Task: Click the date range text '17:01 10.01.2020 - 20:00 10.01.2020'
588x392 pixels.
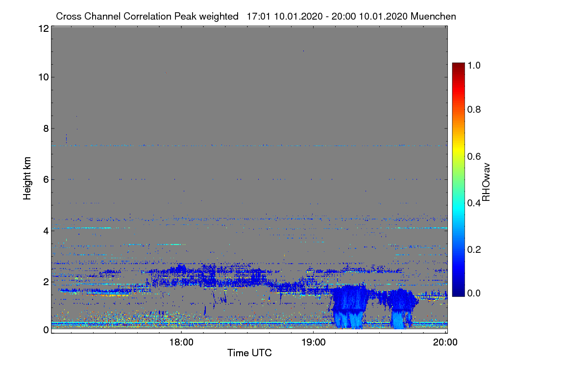Action: (x=327, y=16)
